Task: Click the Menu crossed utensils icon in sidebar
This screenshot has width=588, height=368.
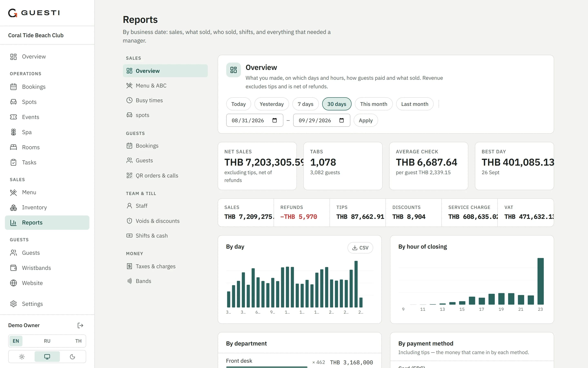Action: point(13,192)
